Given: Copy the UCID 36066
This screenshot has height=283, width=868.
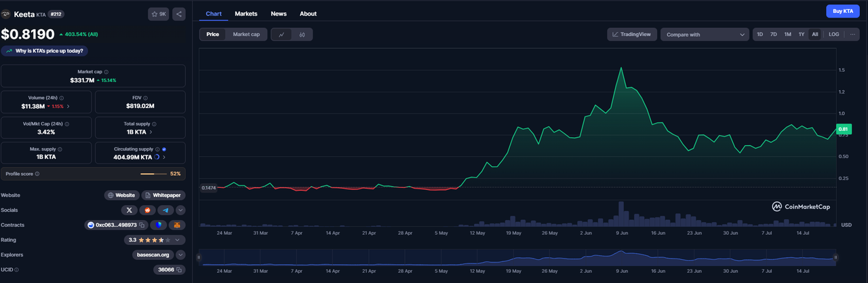Looking at the screenshot, I should tap(179, 269).
